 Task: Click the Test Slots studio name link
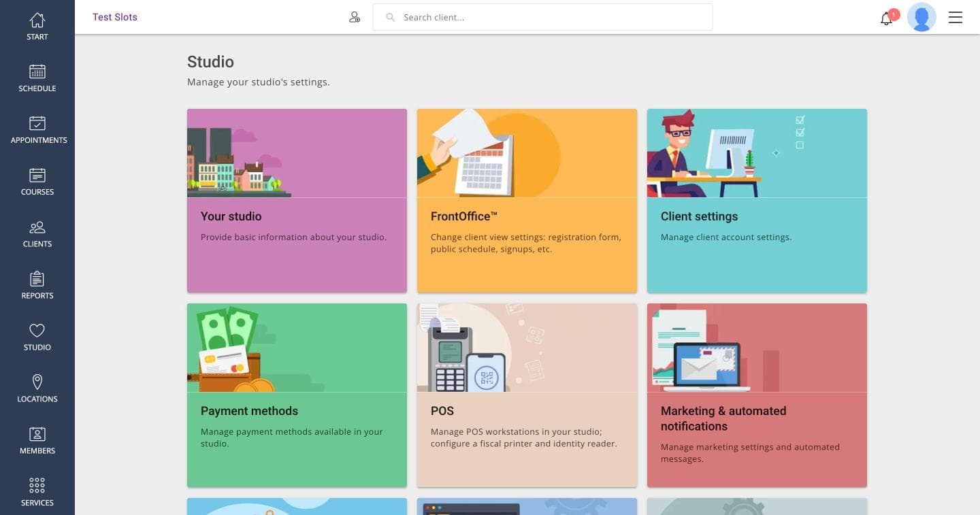point(115,17)
